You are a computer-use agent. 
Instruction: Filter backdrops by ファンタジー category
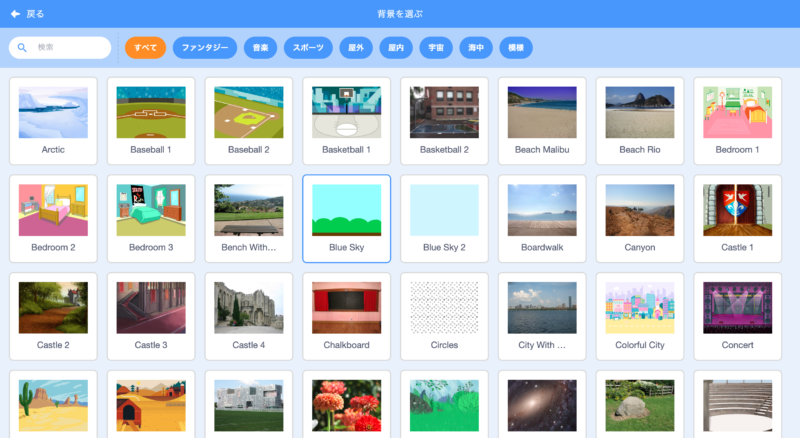205,48
